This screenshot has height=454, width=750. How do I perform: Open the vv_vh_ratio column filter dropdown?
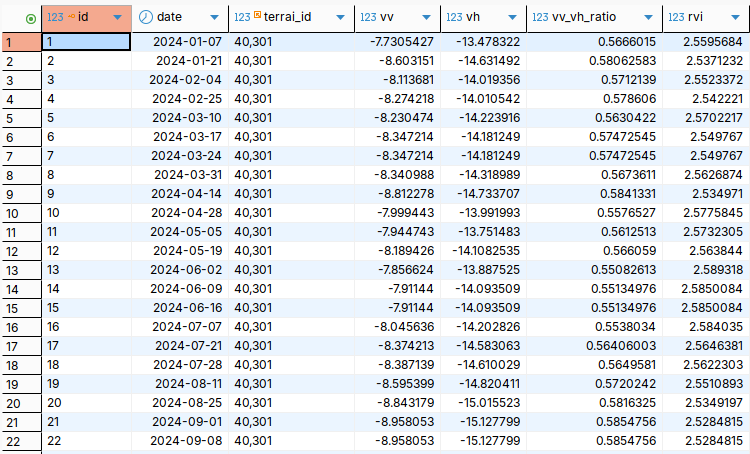click(x=648, y=18)
